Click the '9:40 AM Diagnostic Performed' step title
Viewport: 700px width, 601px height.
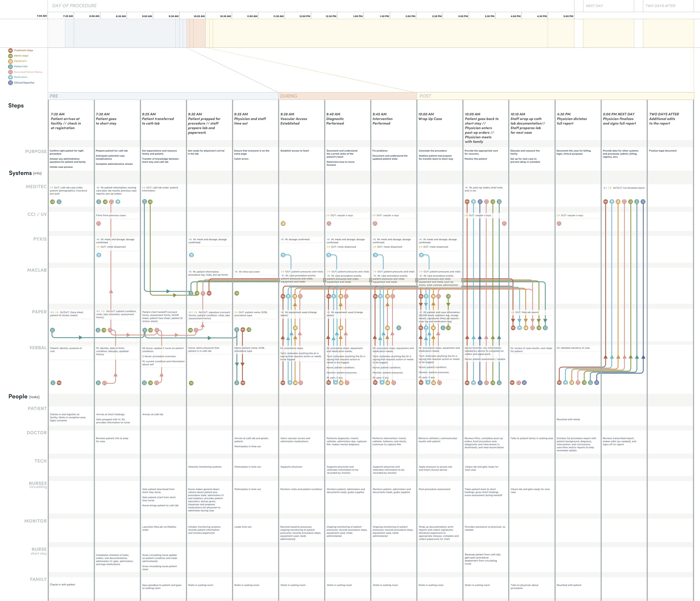click(335, 119)
